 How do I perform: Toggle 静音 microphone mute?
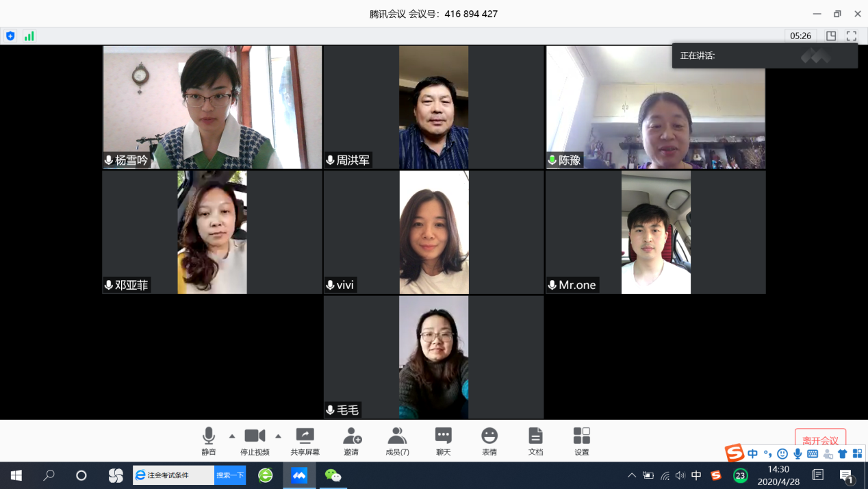[209, 441]
